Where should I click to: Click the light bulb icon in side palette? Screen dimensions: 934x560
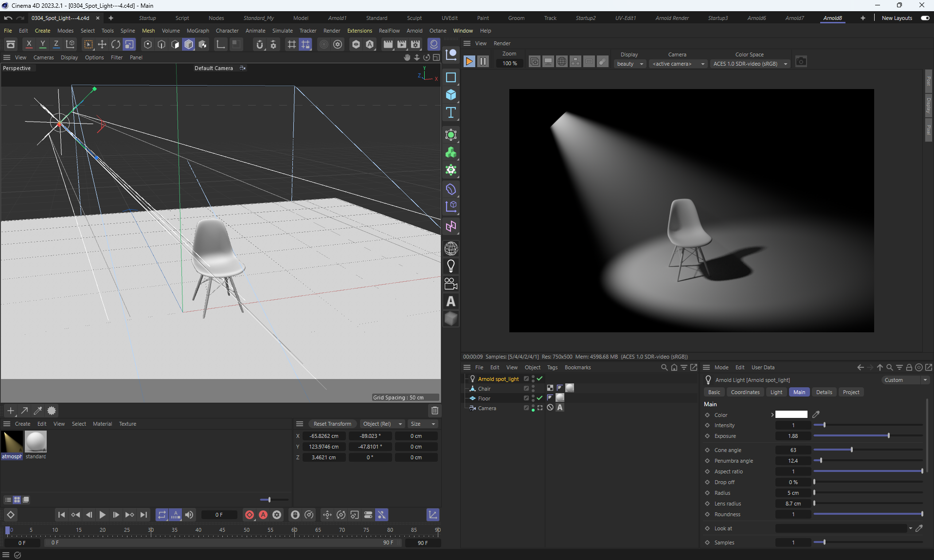(451, 266)
